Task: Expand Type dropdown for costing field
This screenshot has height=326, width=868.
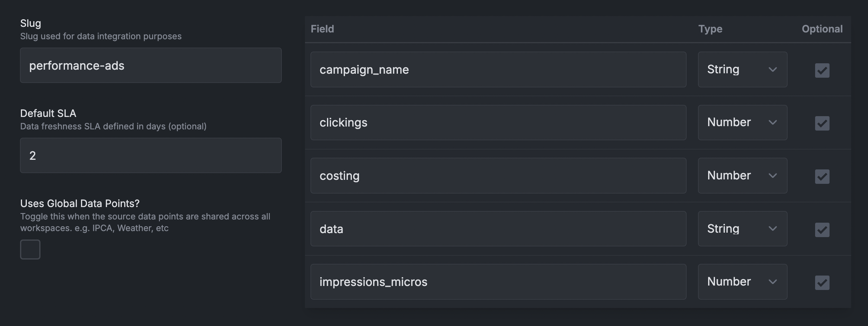Action: point(742,175)
